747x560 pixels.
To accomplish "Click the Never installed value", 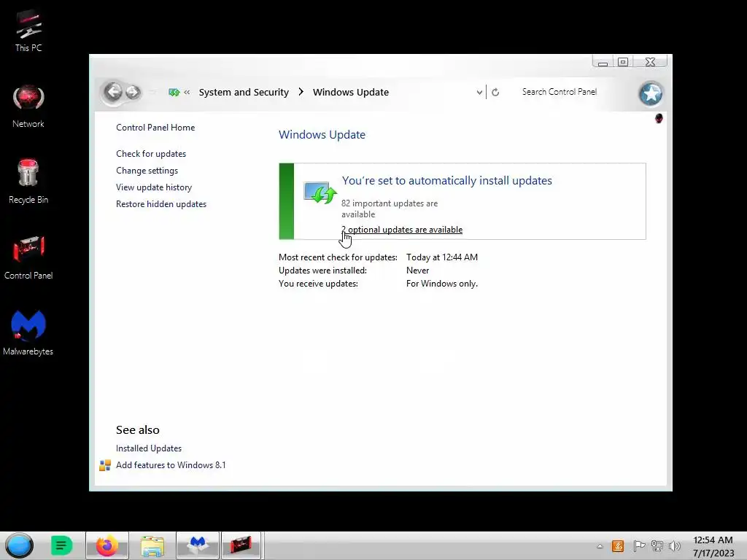I will coord(417,271).
